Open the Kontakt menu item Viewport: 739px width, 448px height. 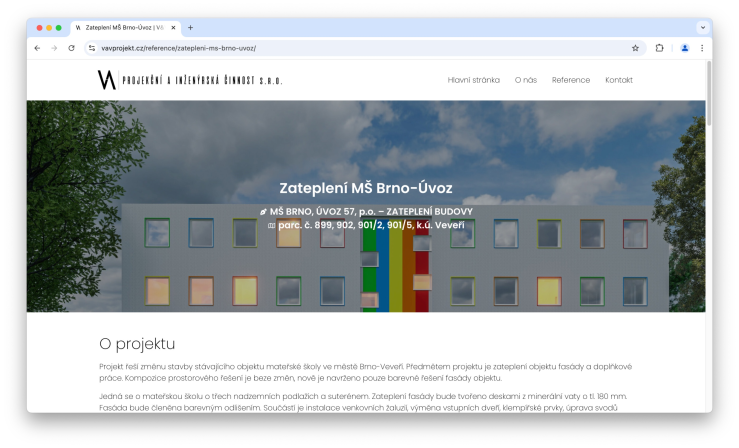619,80
